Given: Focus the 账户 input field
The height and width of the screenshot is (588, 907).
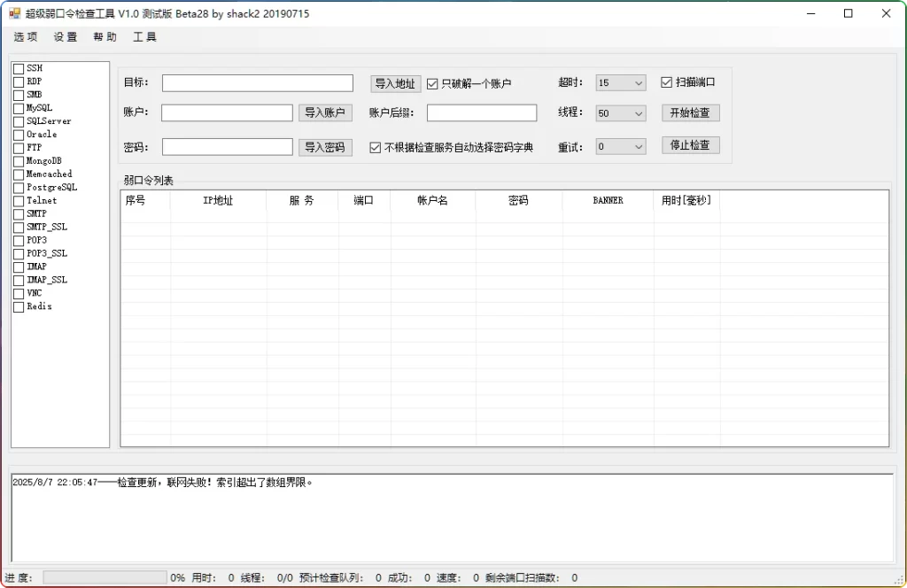Looking at the screenshot, I should point(227,112).
